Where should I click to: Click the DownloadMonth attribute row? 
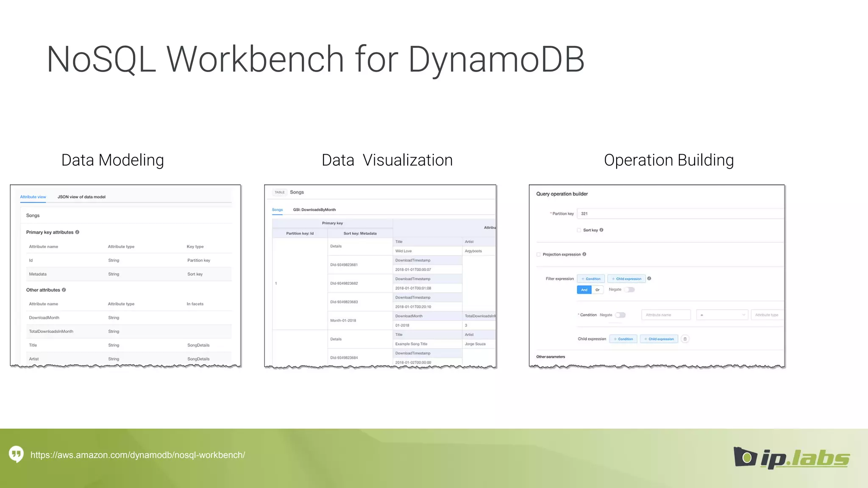[129, 318]
